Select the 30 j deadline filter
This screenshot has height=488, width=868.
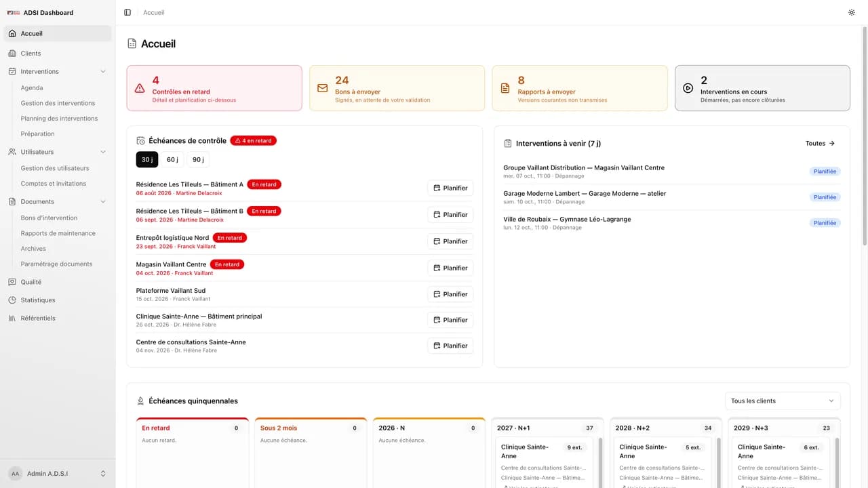(x=147, y=159)
